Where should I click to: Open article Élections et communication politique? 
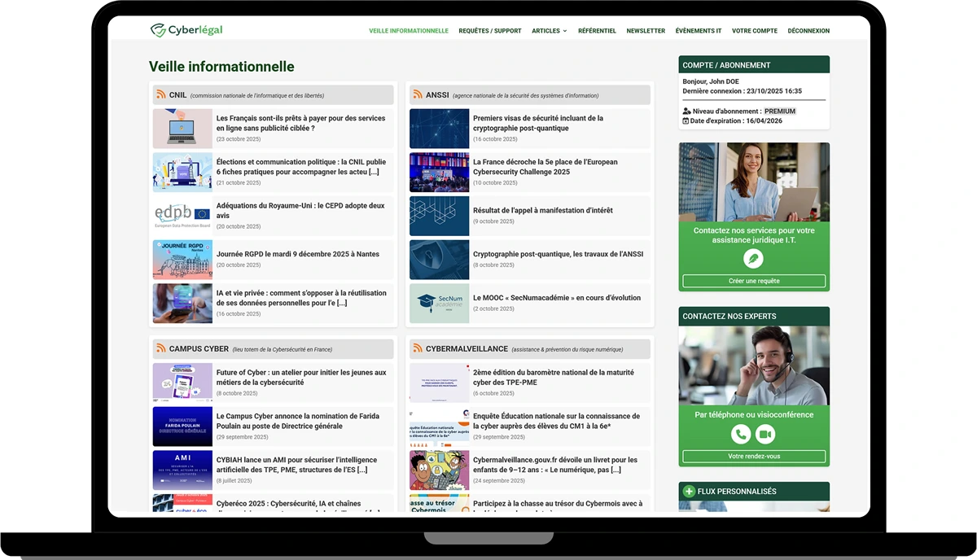(301, 167)
